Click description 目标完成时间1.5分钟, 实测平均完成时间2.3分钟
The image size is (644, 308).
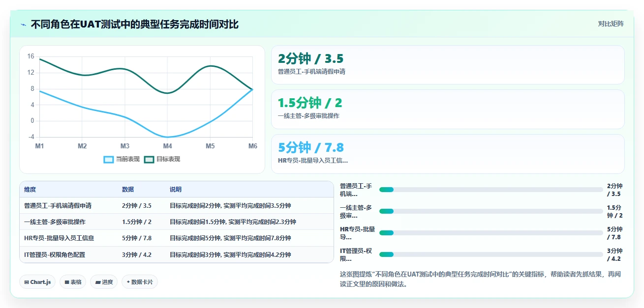pyautogui.click(x=233, y=222)
